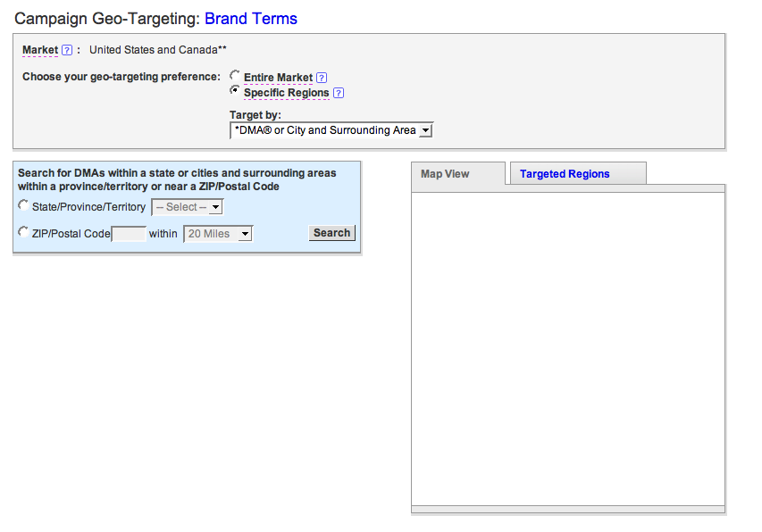Click the Entire Market label text
Screen dimensions: 762x532
[278, 78]
